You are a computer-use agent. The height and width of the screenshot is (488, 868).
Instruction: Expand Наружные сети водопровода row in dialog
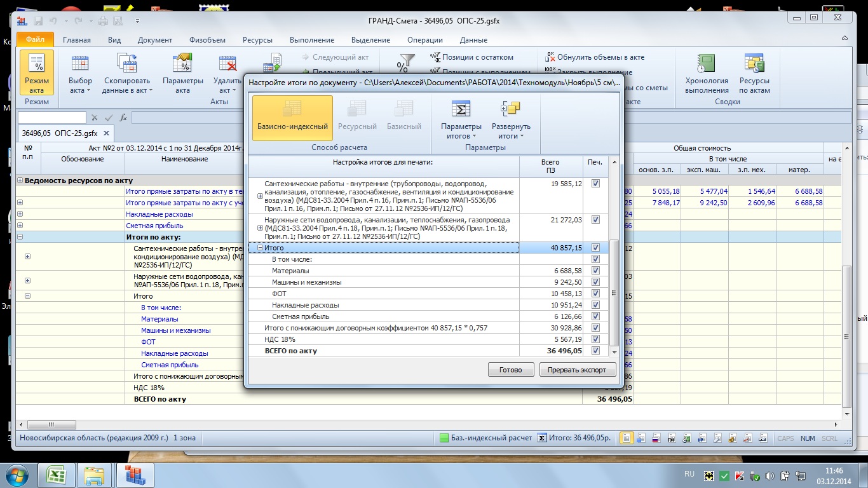pos(261,228)
